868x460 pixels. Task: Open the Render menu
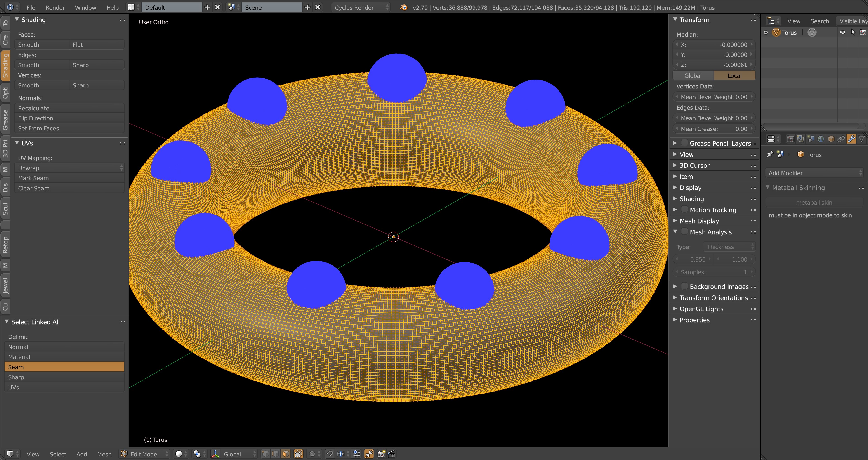point(55,7)
